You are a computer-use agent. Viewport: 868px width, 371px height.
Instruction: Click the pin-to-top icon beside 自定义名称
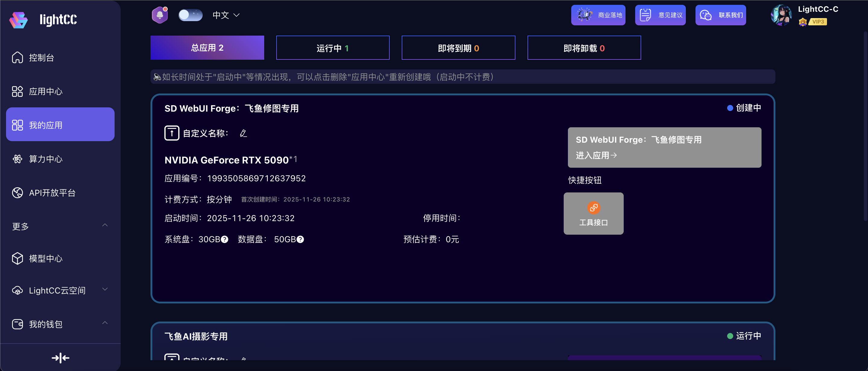172,133
